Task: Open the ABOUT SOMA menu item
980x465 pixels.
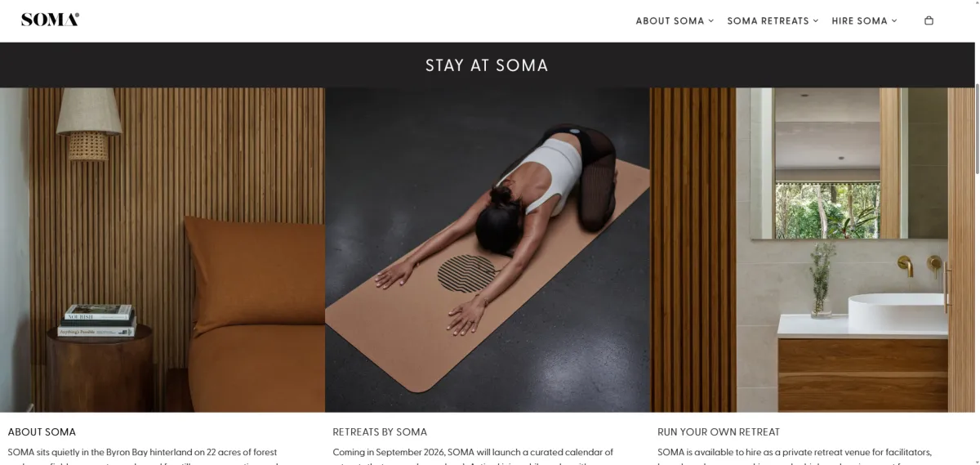Action: pos(670,20)
